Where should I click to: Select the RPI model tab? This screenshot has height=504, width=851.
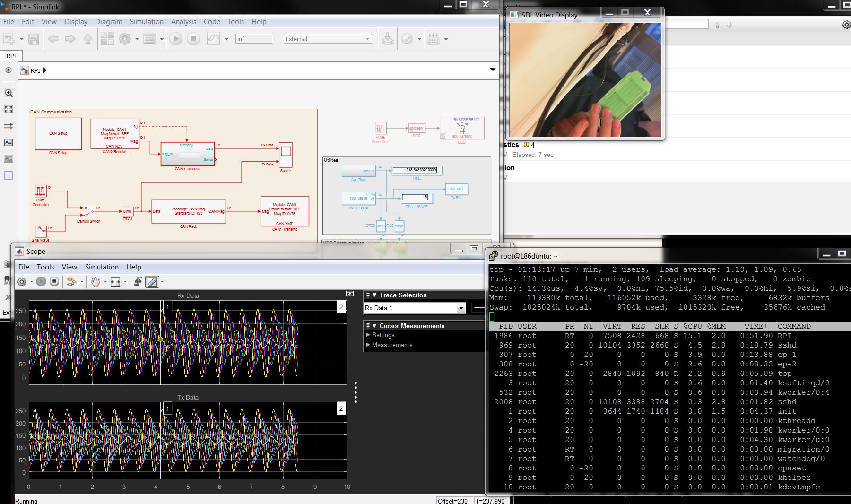[x=11, y=56]
